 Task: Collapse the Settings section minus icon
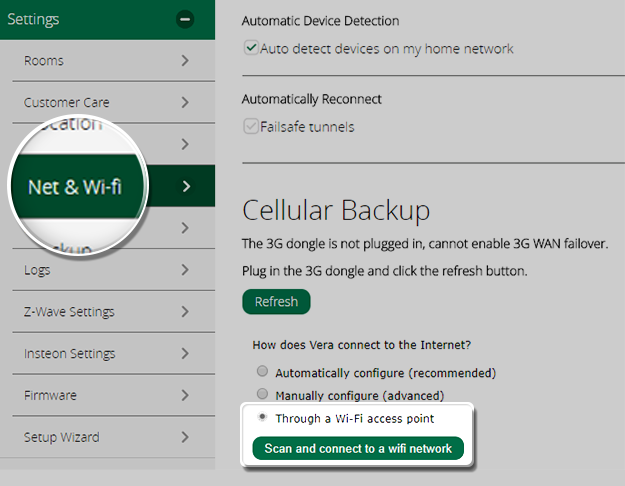coord(184,19)
